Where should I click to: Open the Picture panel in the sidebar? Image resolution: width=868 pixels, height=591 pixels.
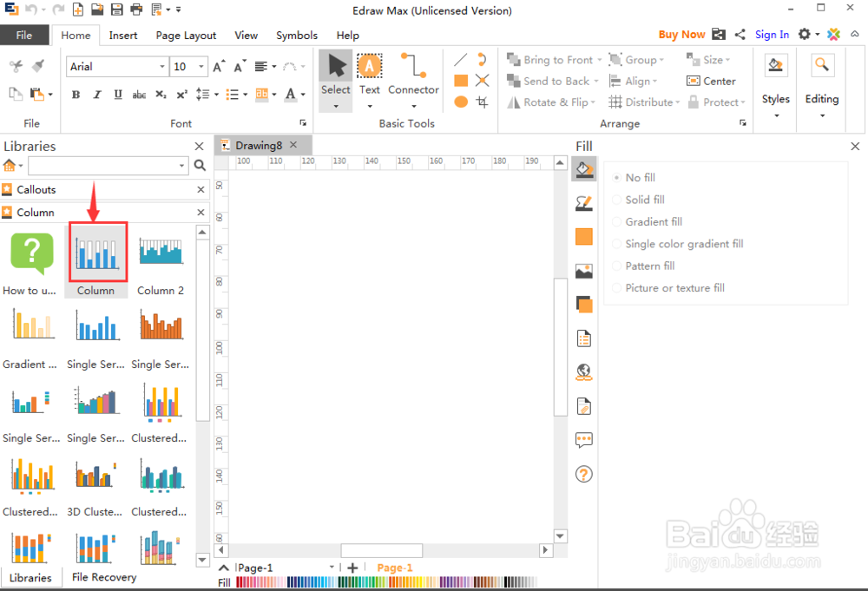tap(583, 271)
